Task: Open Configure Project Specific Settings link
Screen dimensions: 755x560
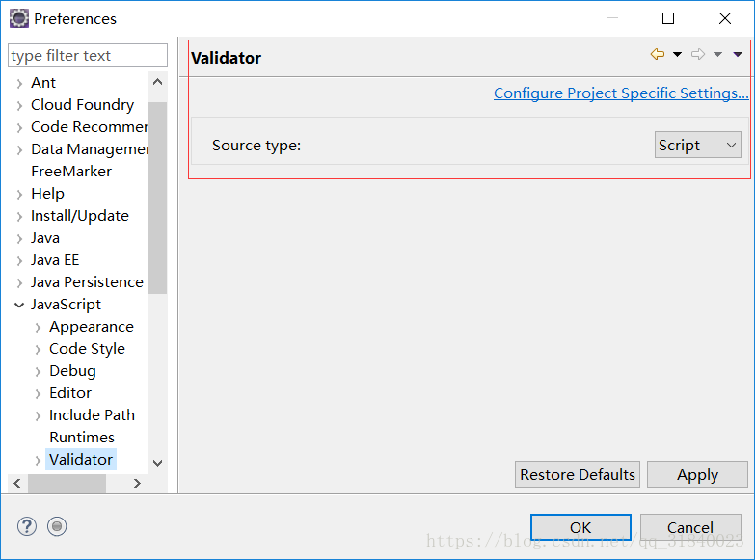Action: (621, 93)
